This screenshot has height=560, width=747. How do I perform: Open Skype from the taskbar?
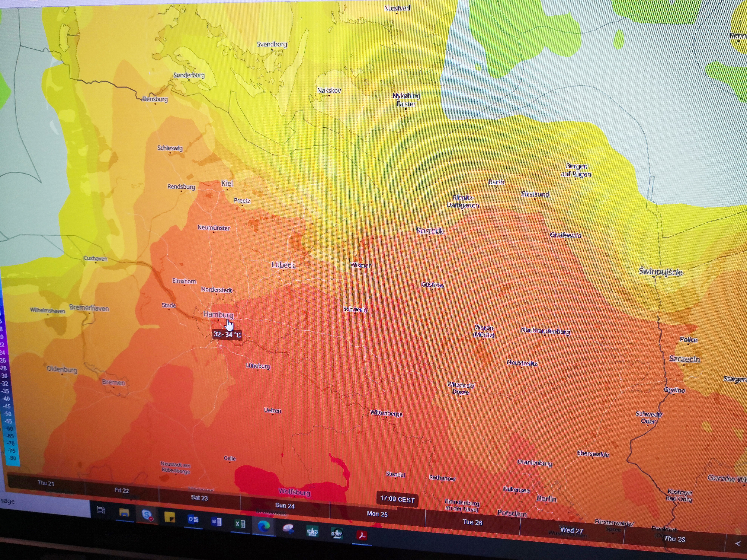147,515
